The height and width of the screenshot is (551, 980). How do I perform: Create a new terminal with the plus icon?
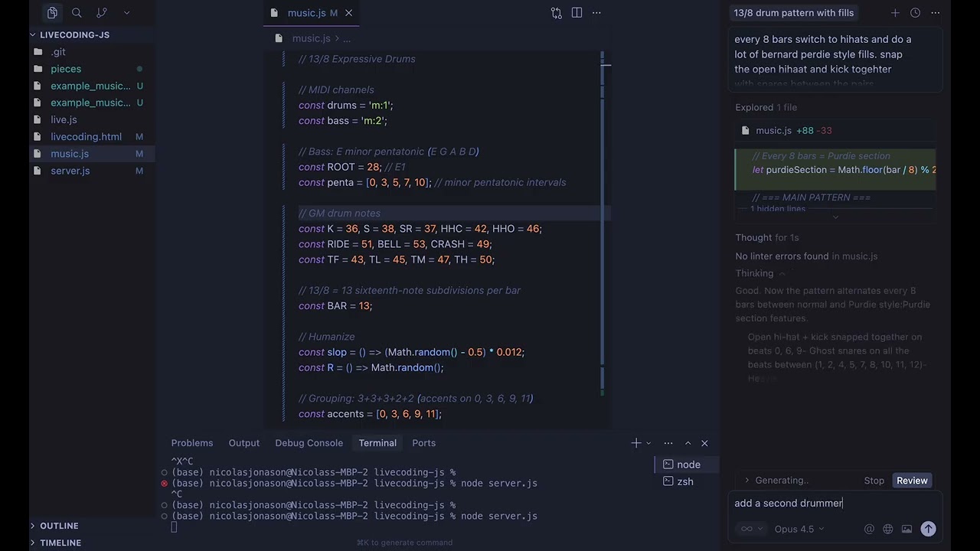point(635,442)
